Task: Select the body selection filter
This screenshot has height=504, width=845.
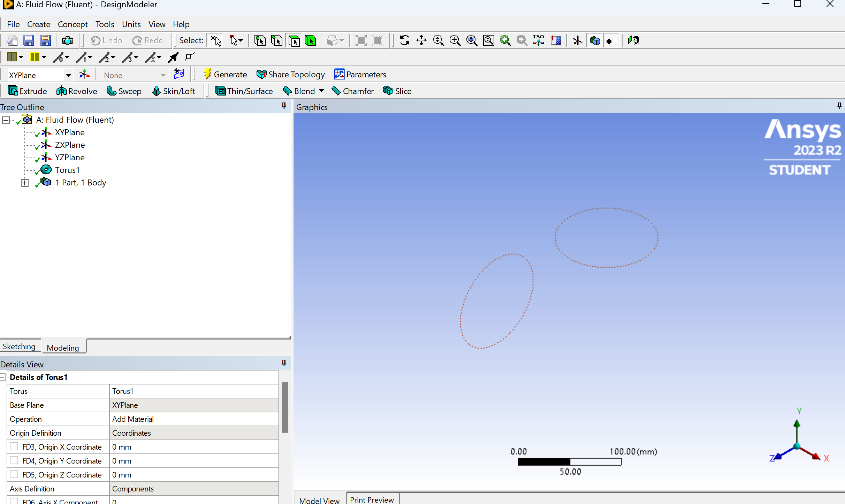Action: (310, 41)
